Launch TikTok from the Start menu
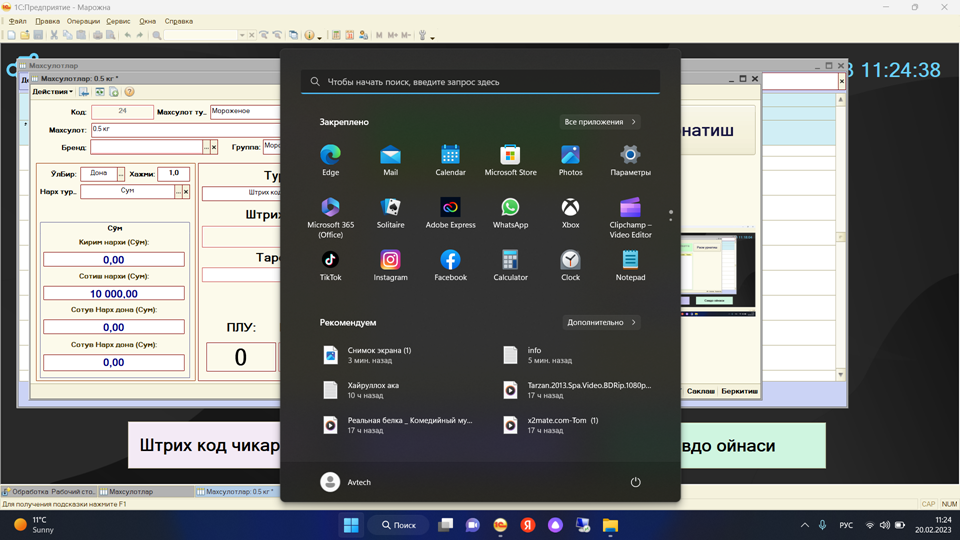This screenshot has width=960, height=540. click(x=330, y=264)
